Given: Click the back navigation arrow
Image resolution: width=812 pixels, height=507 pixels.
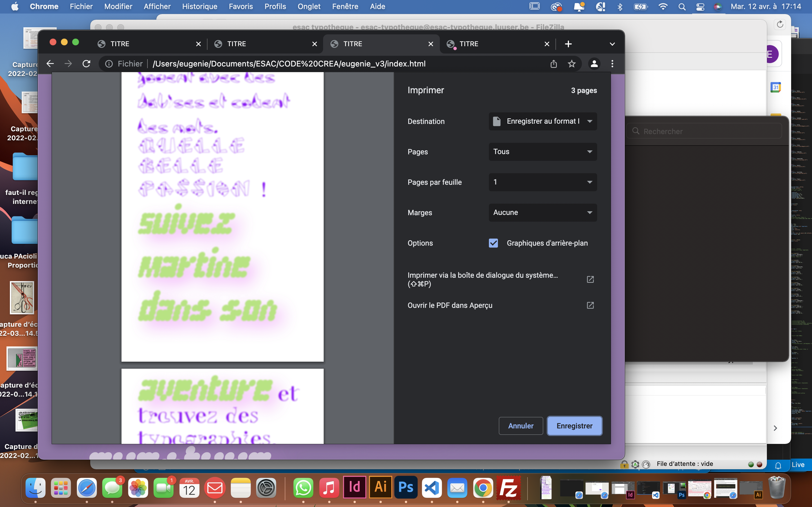Looking at the screenshot, I should point(50,64).
